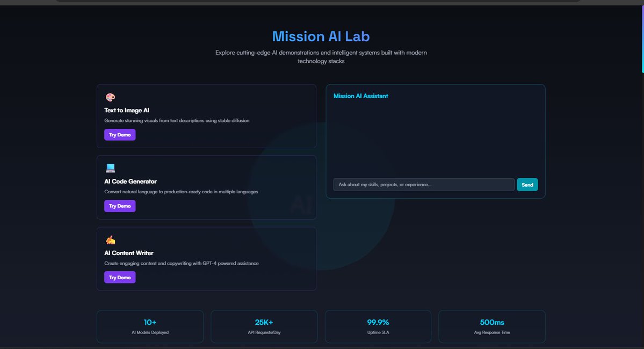Viewport: 644px width, 349px height.
Task: Click the writing hand icon on AI Content Writer
Action: click(x=110, y=239)
